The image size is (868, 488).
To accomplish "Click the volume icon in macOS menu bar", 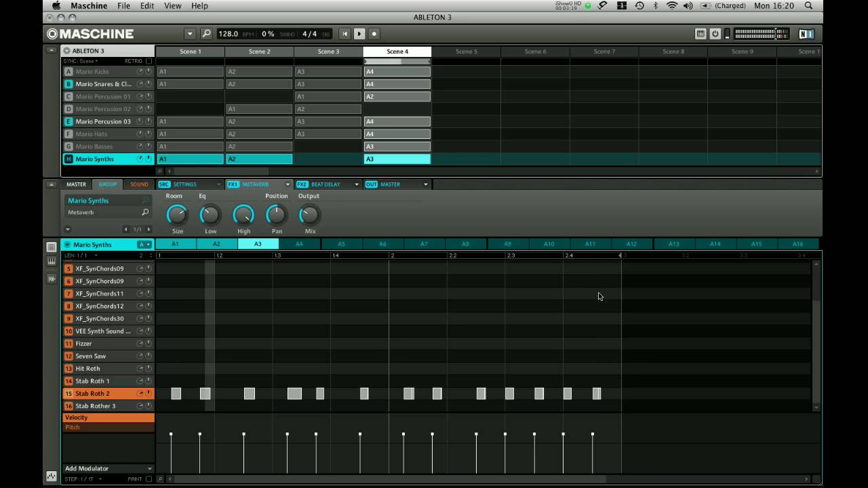I will 688,5.
